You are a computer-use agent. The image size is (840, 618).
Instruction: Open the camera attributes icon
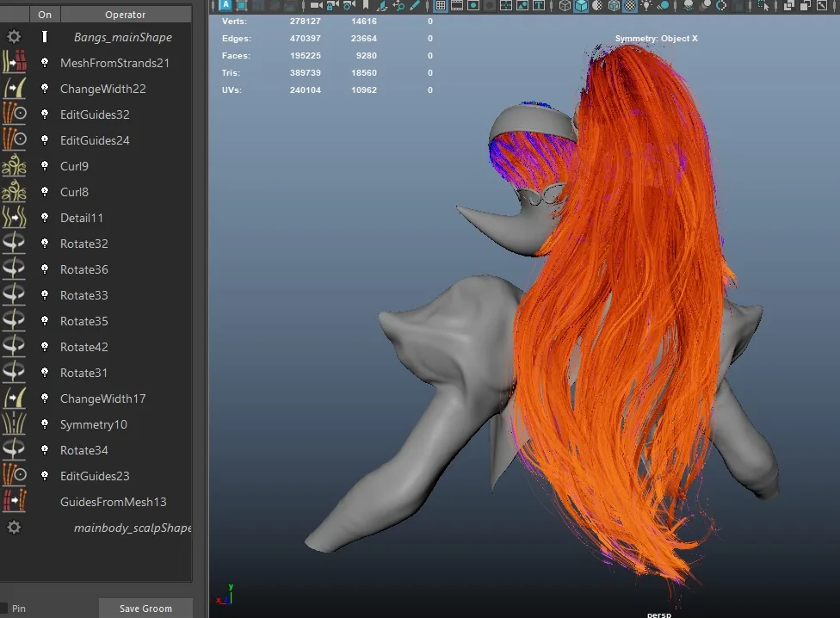point(349,5)
